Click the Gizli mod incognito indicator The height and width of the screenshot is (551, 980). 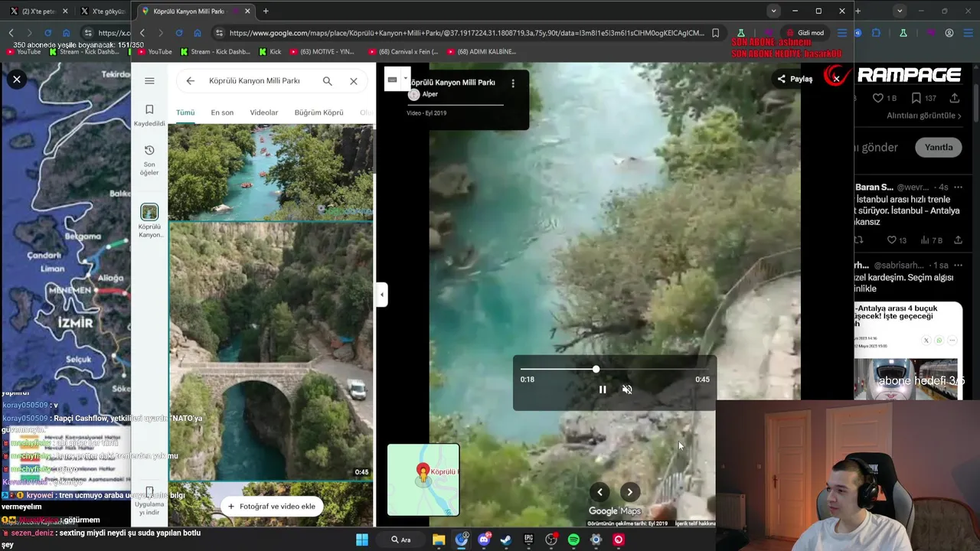[805, 33]
